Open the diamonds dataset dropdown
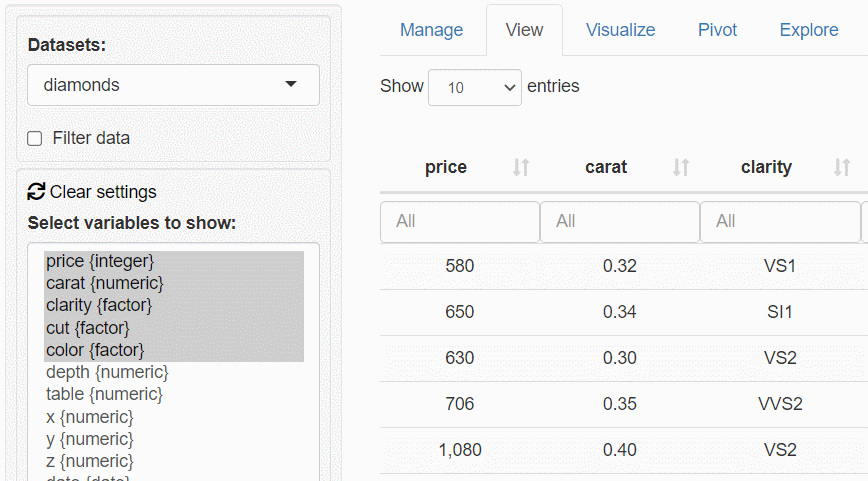 pyautogui.click(x=173, y=85)
